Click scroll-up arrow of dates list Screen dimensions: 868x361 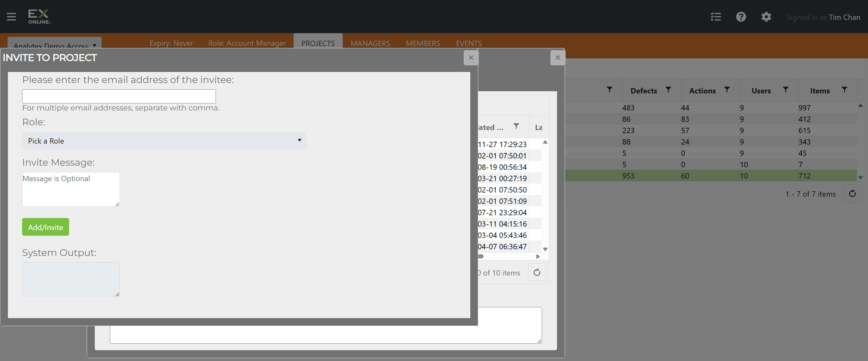[x=545, y=142]
